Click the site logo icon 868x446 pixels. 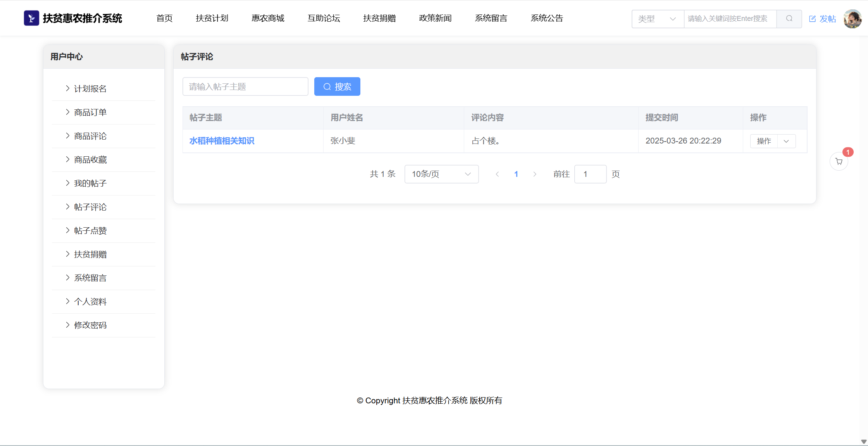click(31, 18)
